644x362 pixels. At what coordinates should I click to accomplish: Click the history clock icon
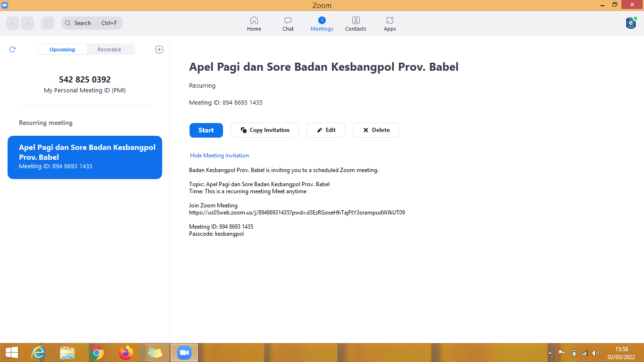(48, 23)
